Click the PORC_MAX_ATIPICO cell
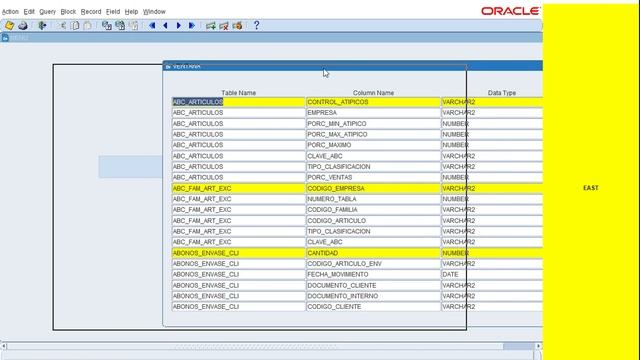This screenshot has width=640, height=360. (373, 134)
